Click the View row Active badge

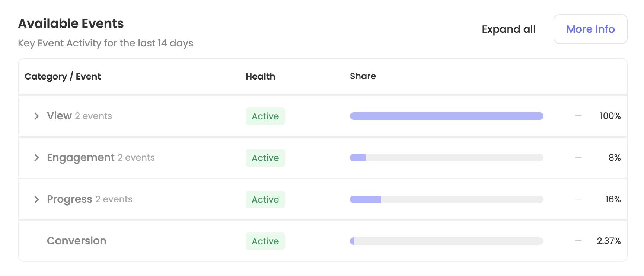[265, 116]
